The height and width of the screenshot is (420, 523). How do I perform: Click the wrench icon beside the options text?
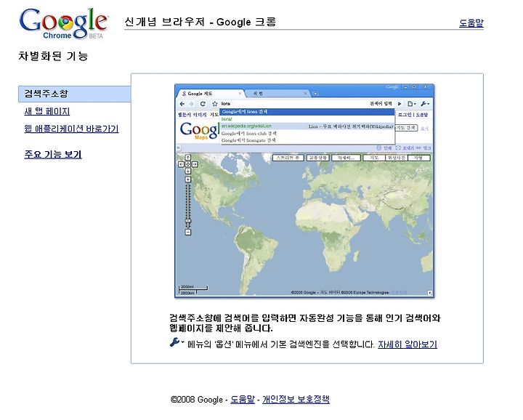click(177, 342)
